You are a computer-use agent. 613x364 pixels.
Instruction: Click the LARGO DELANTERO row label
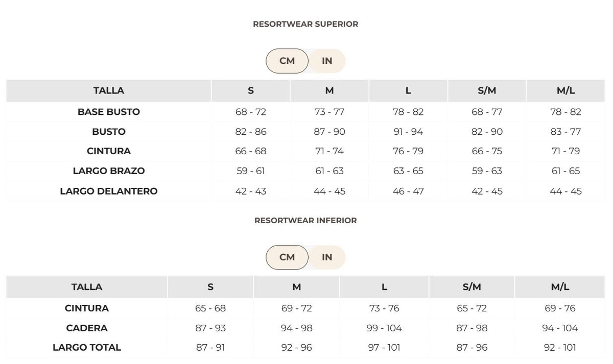tap(109, 191)
